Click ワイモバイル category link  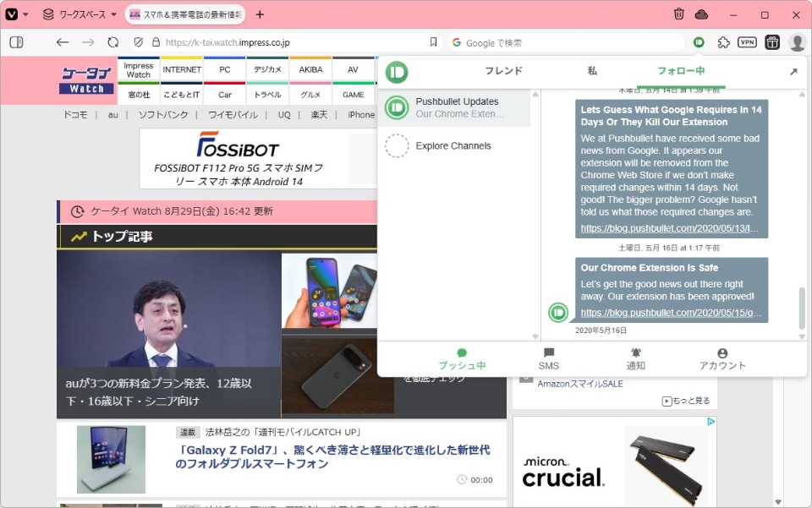pos(233,115)
